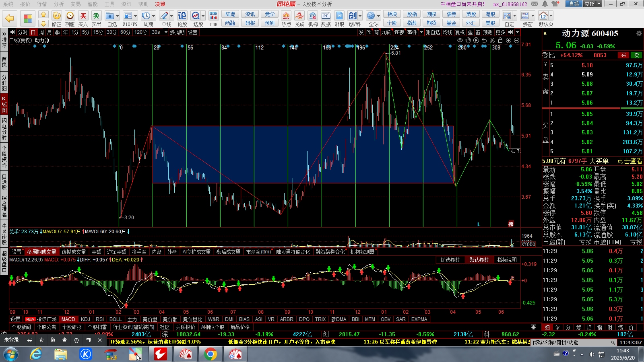Open the 全球 global markets globe icon
Screen dimensions: 644x362
click(x=371, y=16)
